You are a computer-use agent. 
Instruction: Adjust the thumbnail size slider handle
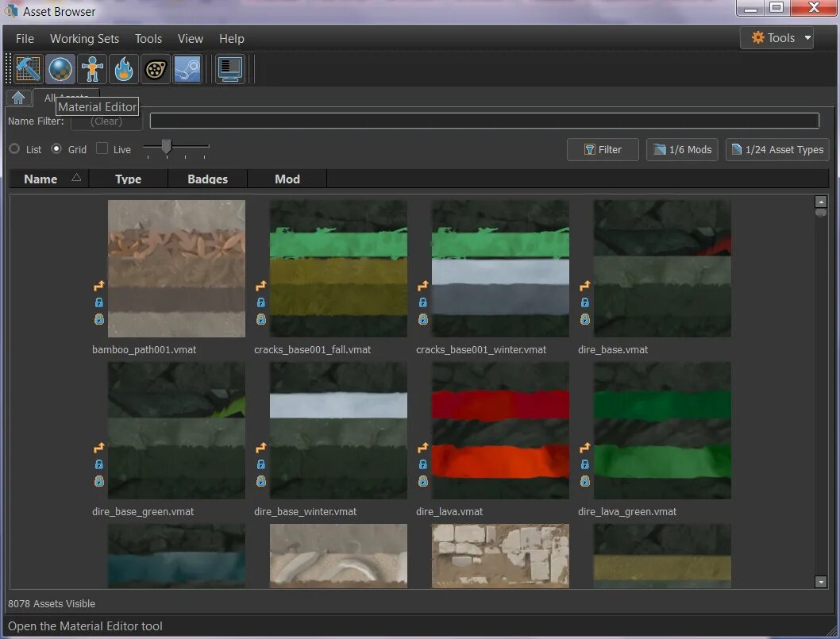(166, 147)
